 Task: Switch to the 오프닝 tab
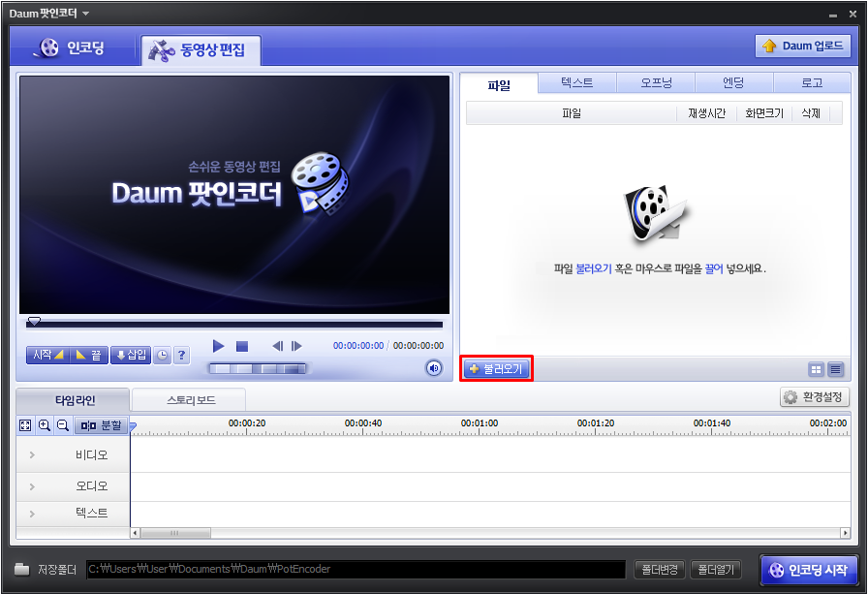pos(656,82)
